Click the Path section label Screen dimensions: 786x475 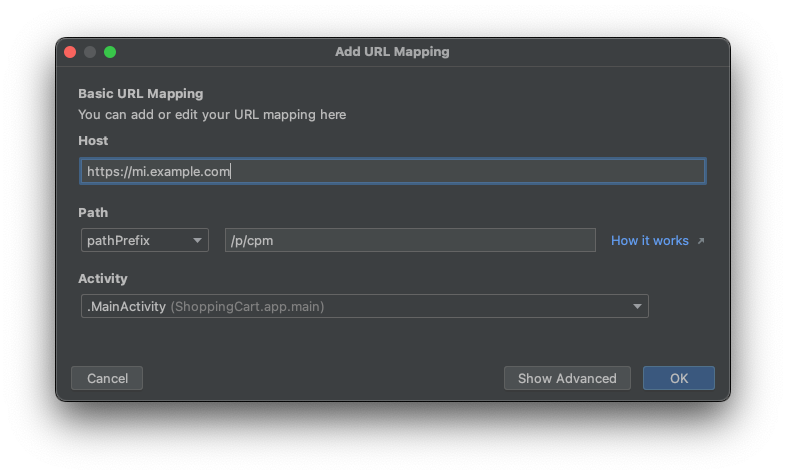(93, 213)
